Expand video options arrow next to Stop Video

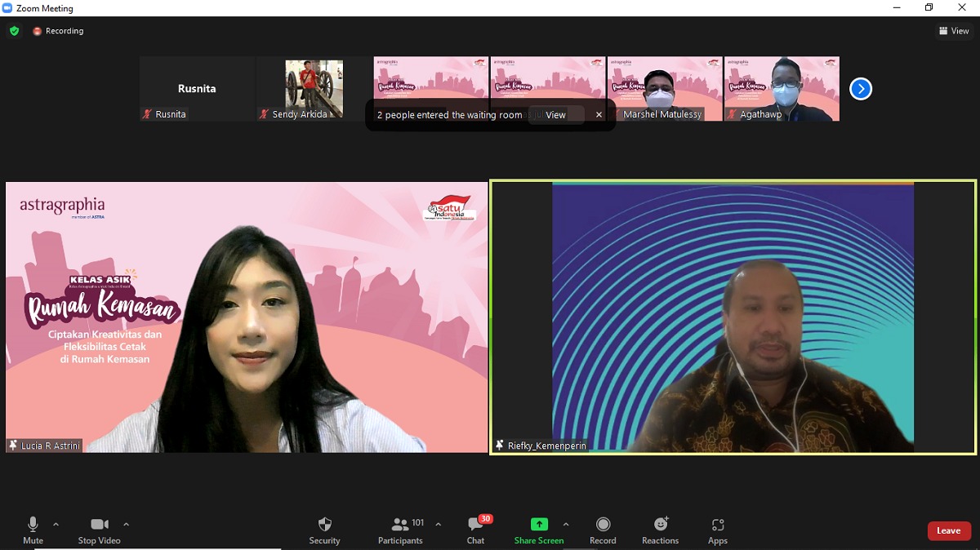126,525
